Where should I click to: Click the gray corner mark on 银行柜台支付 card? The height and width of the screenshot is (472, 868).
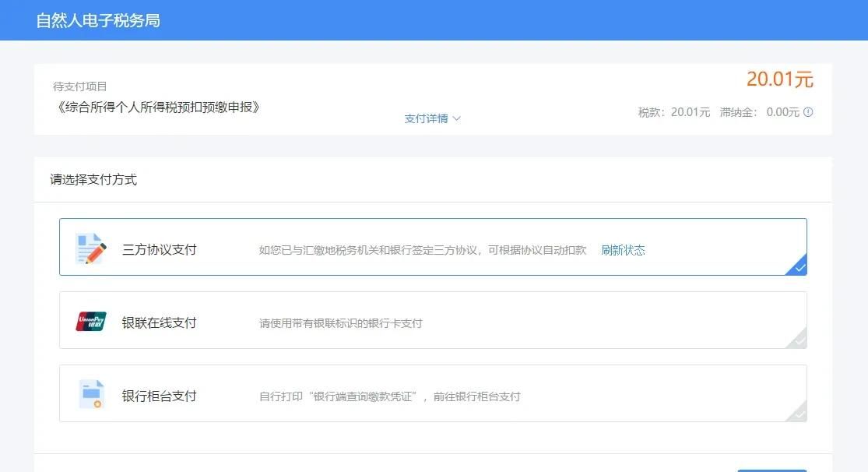800,414
